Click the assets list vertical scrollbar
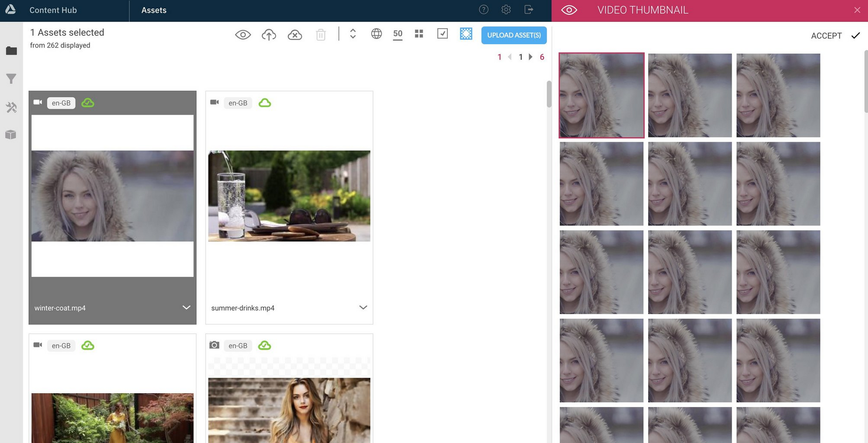 [x=549, y=94]
